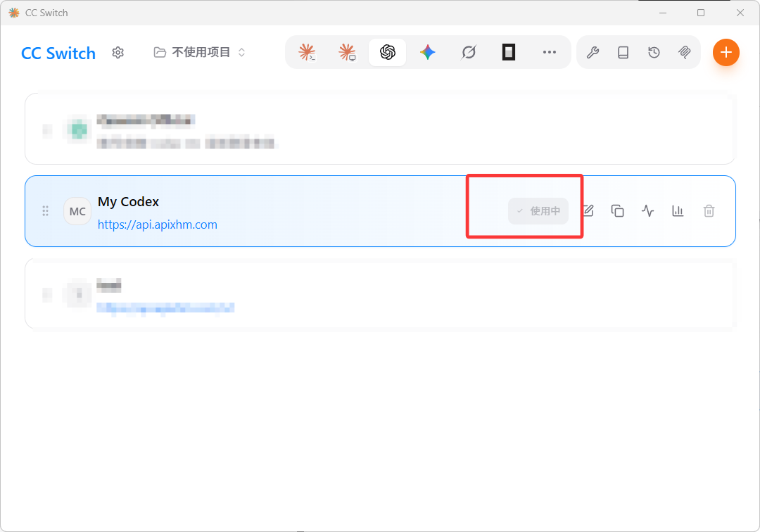Select the third blurred provider card
Viewport: 760px width, 532px height.
pos(380,293)
